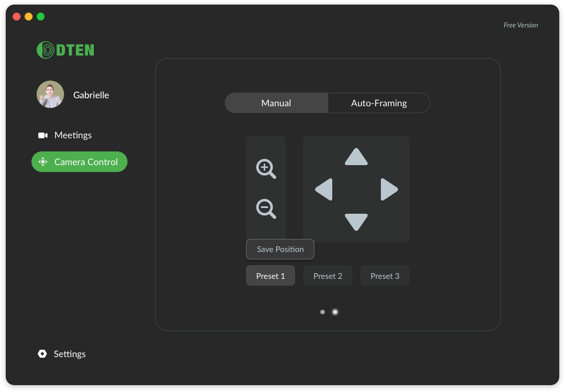Open the Meetings section via its camera icon
The image size is (565, 392).
pyautogui.click(x=42, y=135)
